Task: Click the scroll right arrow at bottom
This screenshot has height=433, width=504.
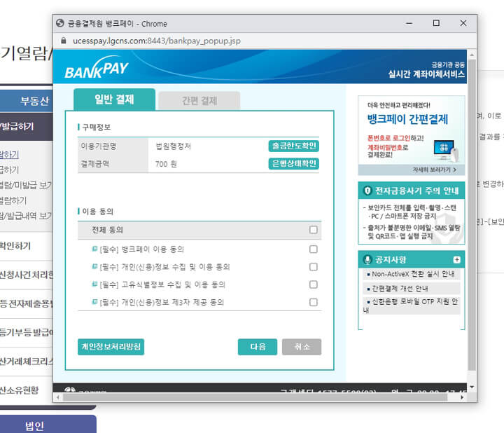Action: pyautogui.click(x=462, y=397)
